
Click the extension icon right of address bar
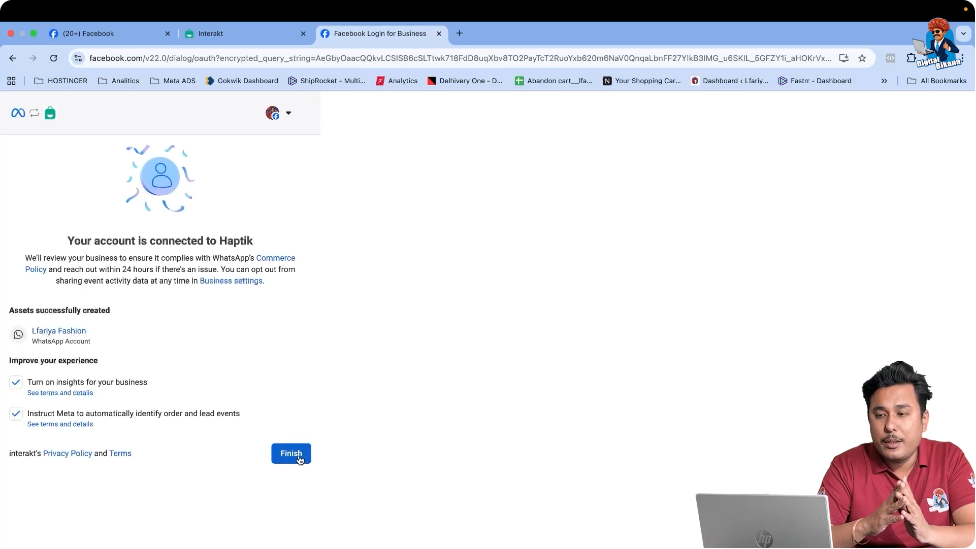(x=891, y=58)
